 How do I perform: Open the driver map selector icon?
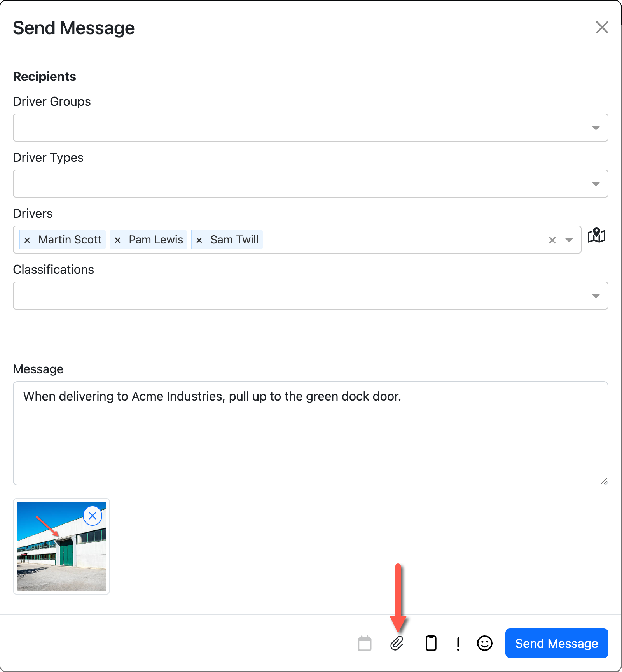(596, 235)
